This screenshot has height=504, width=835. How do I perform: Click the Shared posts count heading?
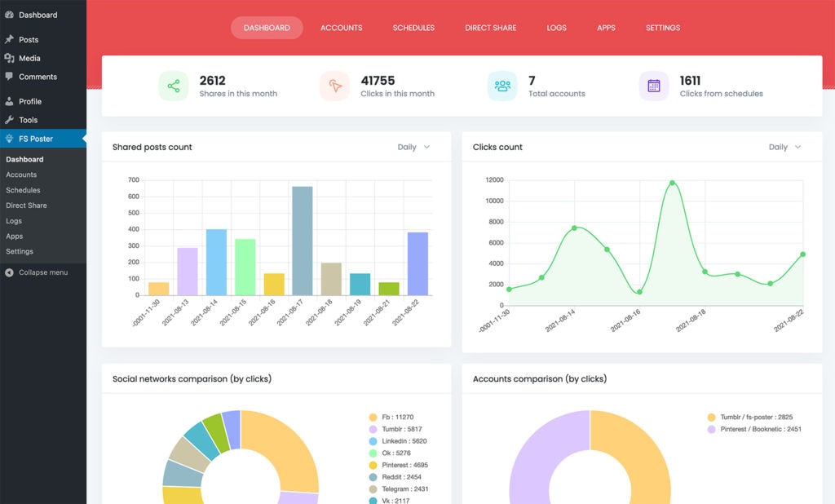[152, 147]
